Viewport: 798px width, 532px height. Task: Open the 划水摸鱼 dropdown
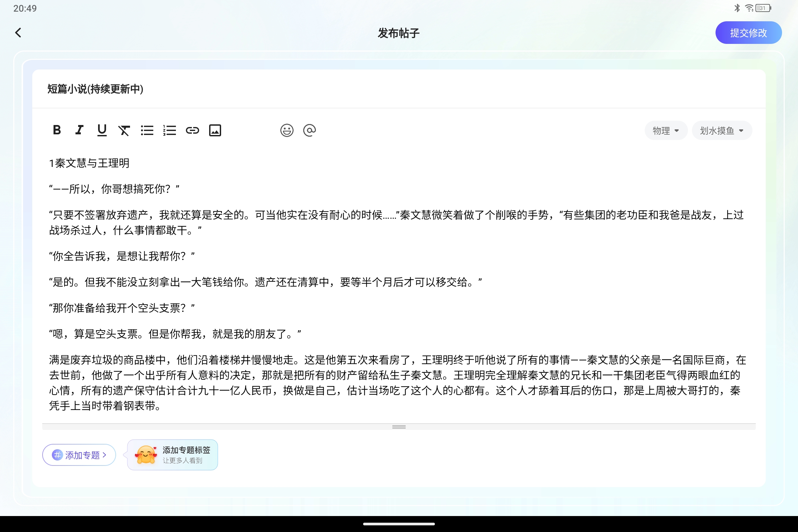(722, 130)
